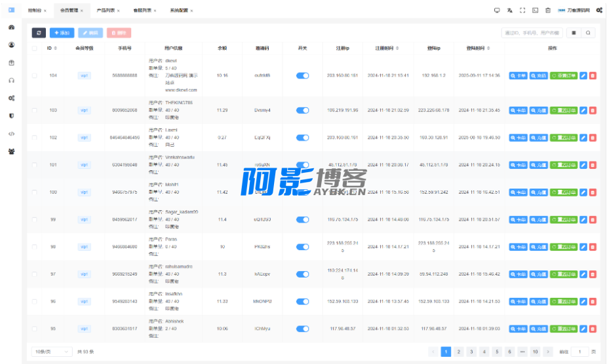Switch to the 产品列表 tab
The width and height of the screenshot is (607, 364).
105,10
